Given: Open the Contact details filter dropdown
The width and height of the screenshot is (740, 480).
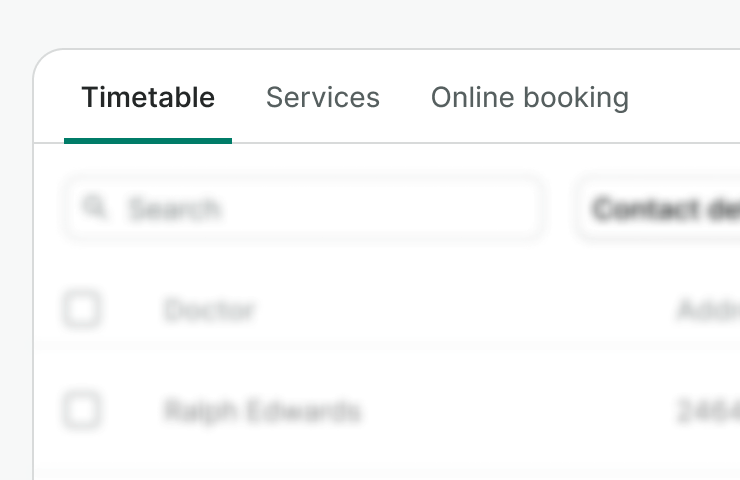Looking at the screenshot, I should coord(660,209).
